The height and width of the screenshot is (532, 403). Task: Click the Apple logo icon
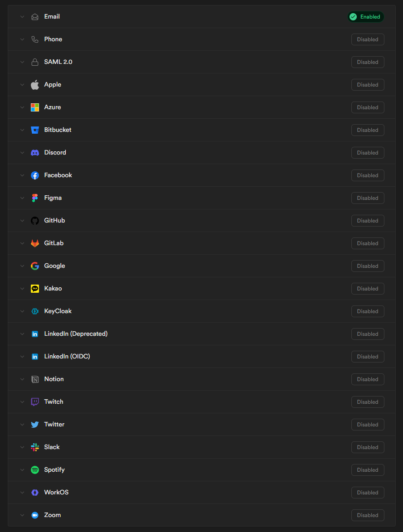tap(35, 85)
